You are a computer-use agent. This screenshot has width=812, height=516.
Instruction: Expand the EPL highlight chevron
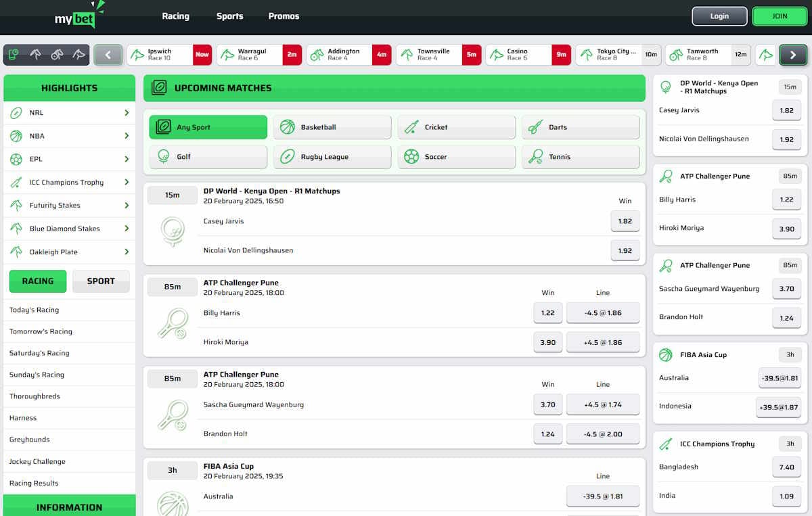tap(127, 159)
